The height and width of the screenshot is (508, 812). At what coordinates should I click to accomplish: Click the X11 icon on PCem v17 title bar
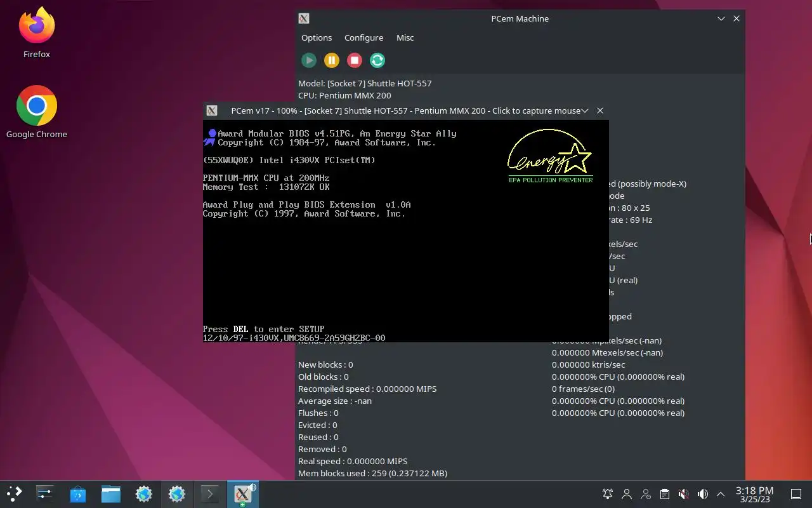pyautogui.click(x=212, y=110)
